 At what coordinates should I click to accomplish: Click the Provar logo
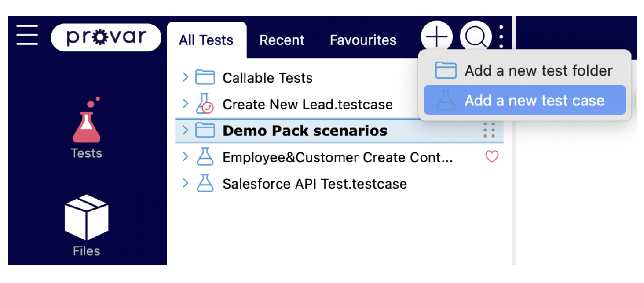click(106, 37)
